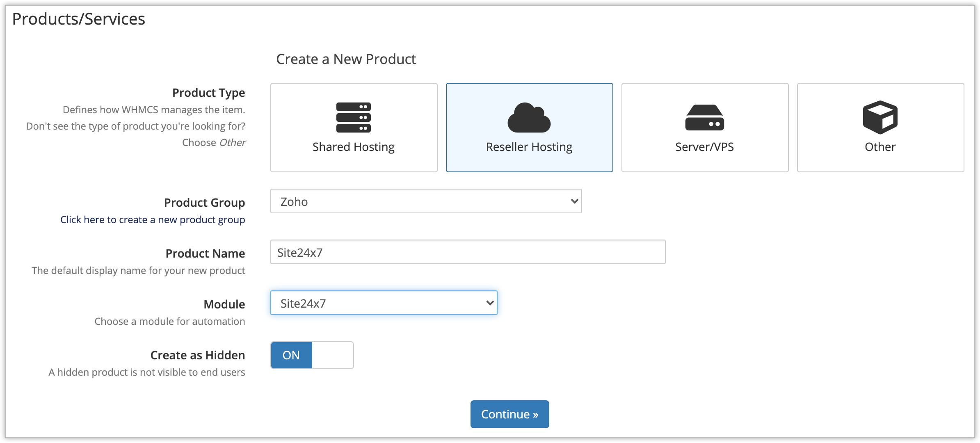Click the Other product type box icon
980x443 pixels.
[880, 118]
